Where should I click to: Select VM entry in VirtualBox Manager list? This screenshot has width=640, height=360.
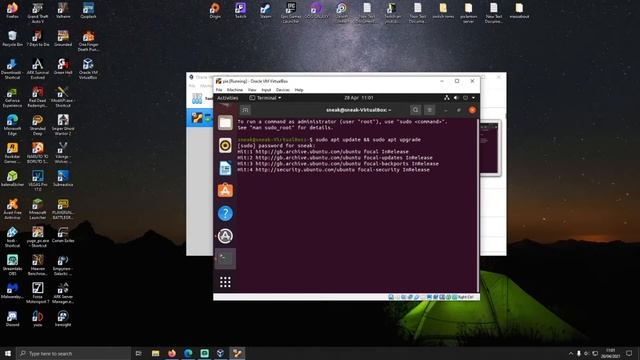pos(200,118)
